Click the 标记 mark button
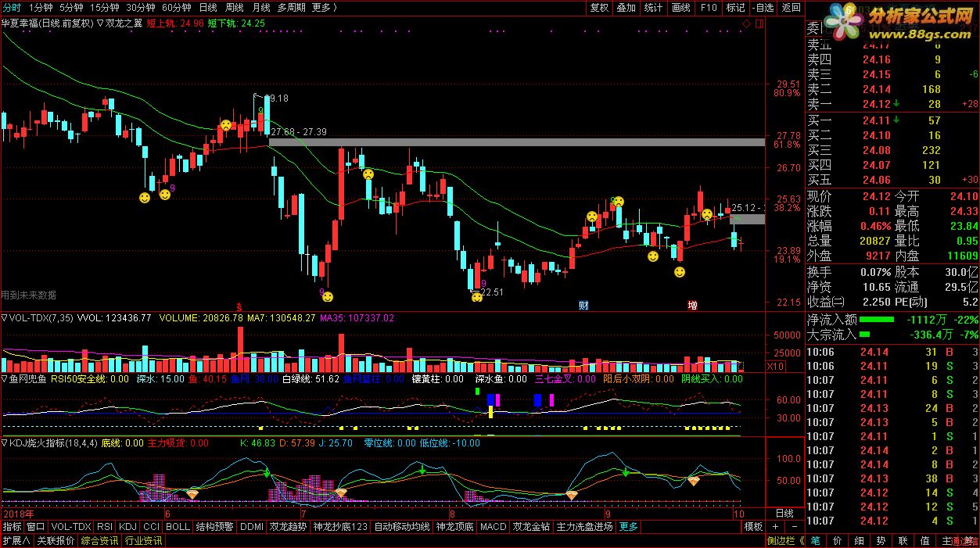 (735, 7)
